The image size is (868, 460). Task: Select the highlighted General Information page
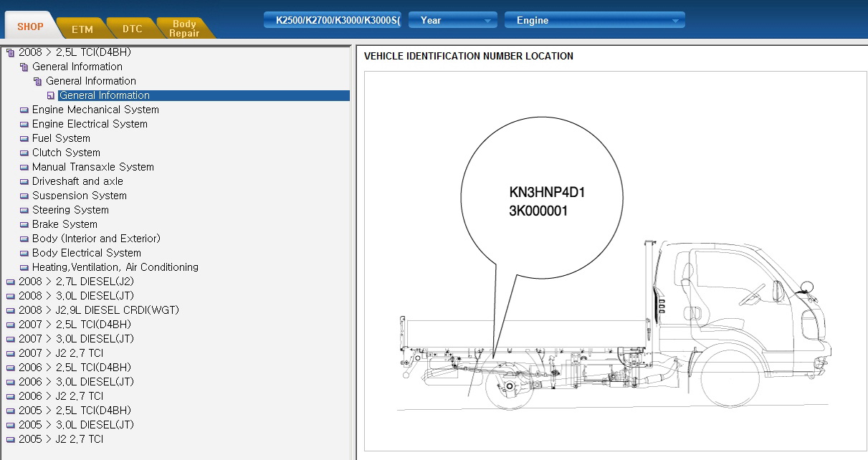(x=204, y=95)
